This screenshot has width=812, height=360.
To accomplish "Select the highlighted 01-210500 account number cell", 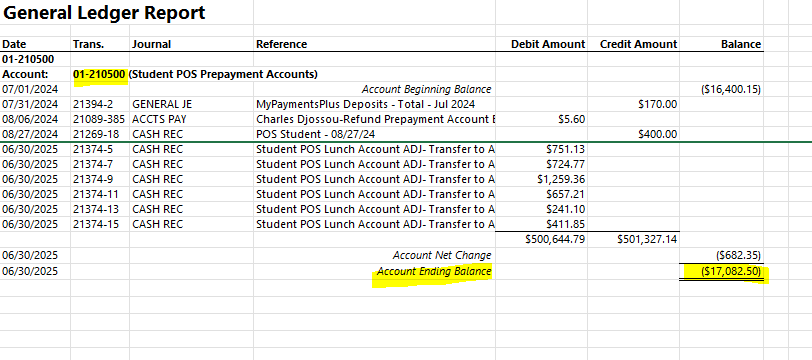I will click(x=99, y=75).
